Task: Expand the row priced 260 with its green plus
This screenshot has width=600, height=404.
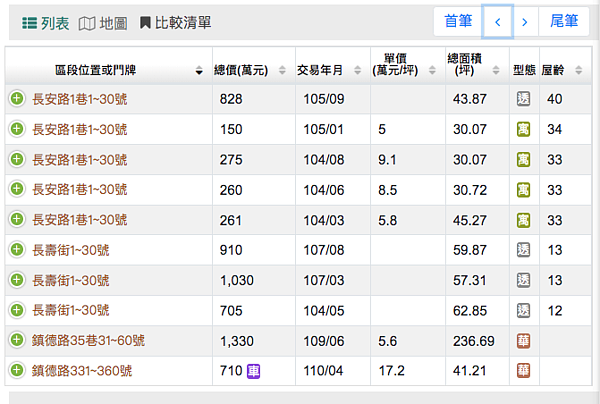Action: click(17, 189)
